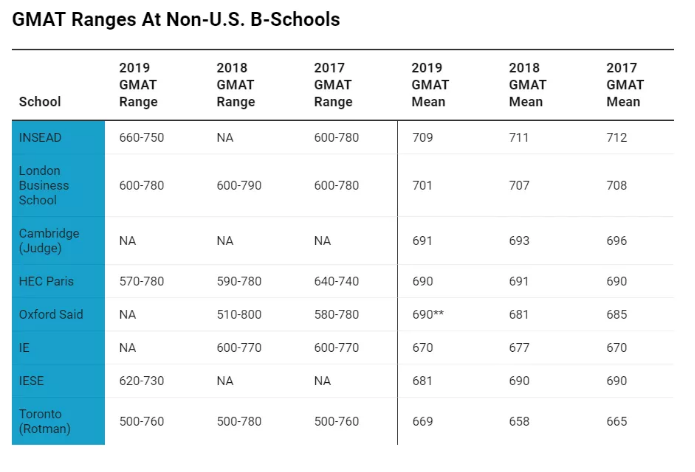Click the School column header

tap(40, 102)
